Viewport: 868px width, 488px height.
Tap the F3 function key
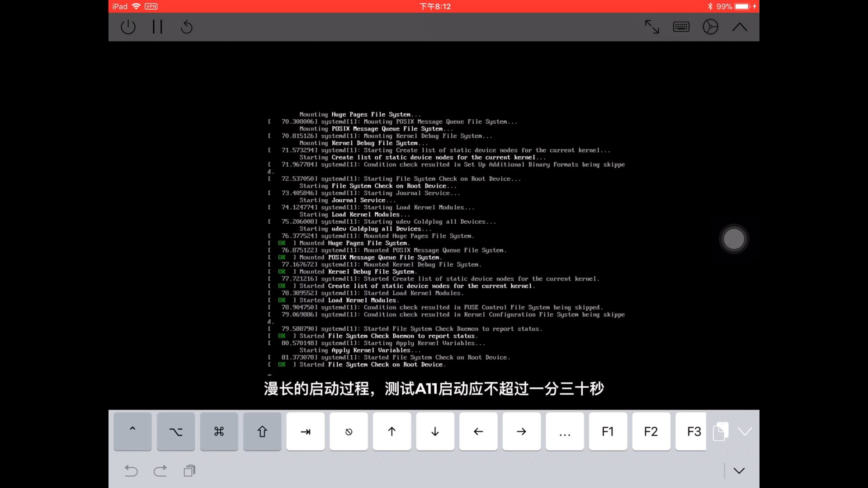691,432
